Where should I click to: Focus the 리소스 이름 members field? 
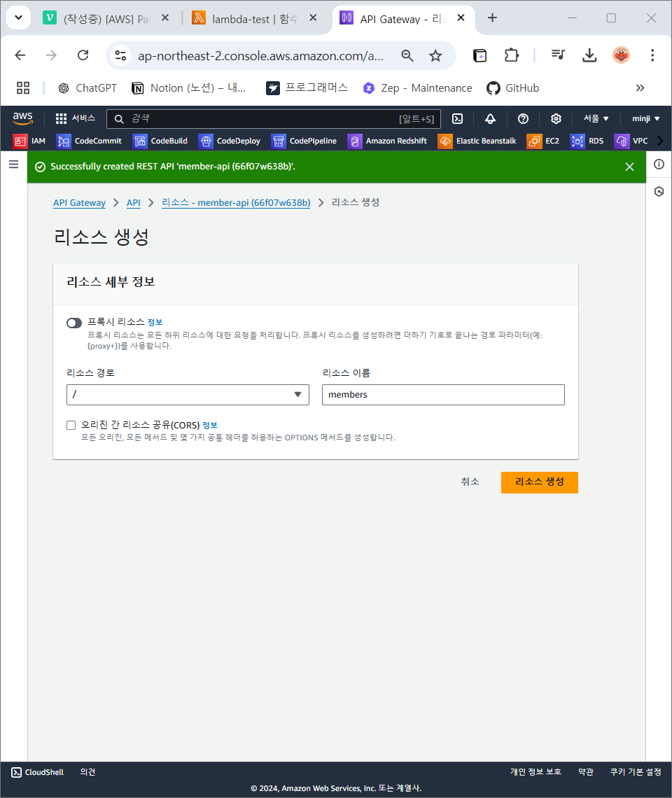click(443, 395)
